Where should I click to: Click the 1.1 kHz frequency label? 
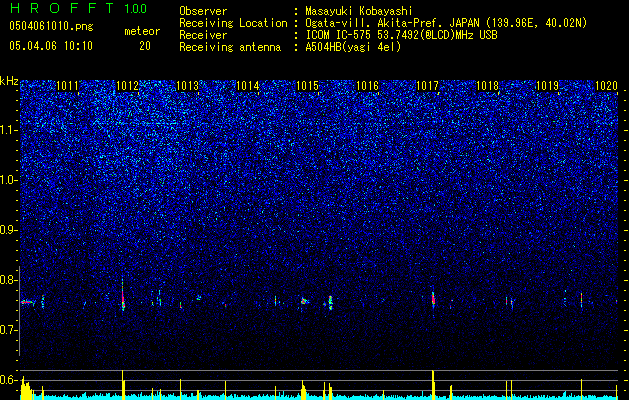pos(9,130)
